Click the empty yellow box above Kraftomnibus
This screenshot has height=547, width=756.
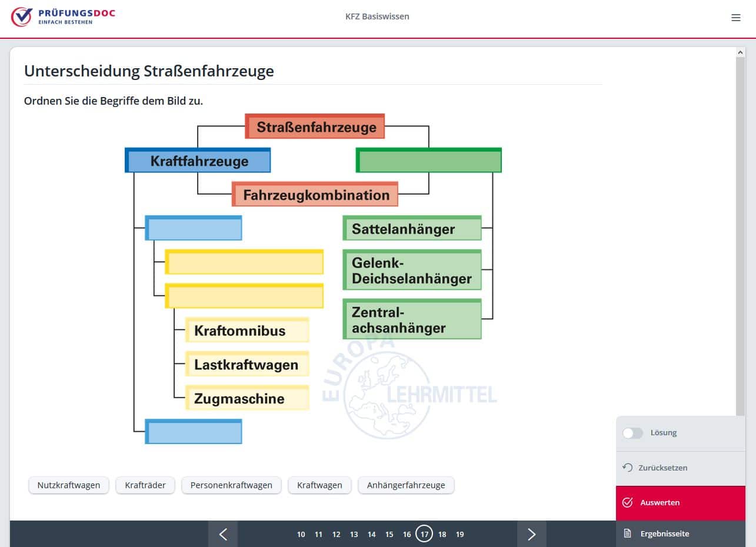[244, 296]
